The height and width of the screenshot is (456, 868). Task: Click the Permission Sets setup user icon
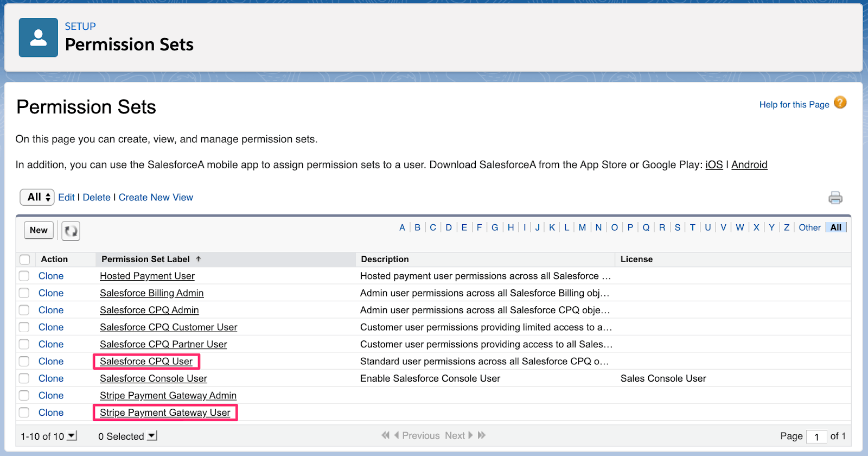39,37
